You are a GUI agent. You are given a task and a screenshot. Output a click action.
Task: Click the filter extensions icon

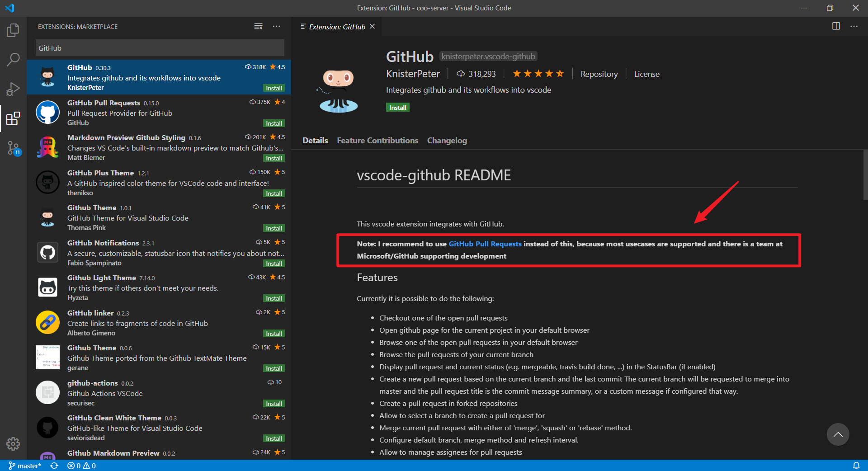coord(258,26)
